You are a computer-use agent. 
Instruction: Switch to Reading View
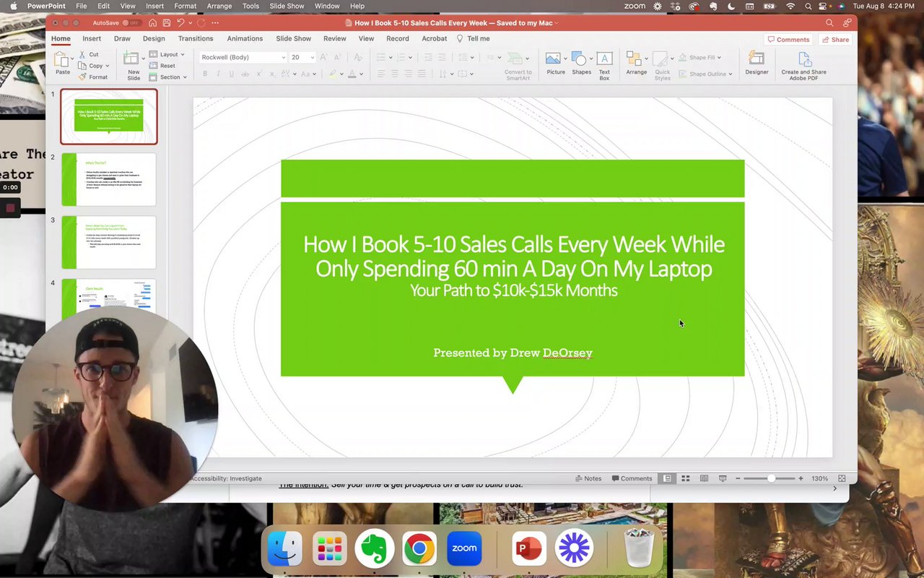point(704,478)
